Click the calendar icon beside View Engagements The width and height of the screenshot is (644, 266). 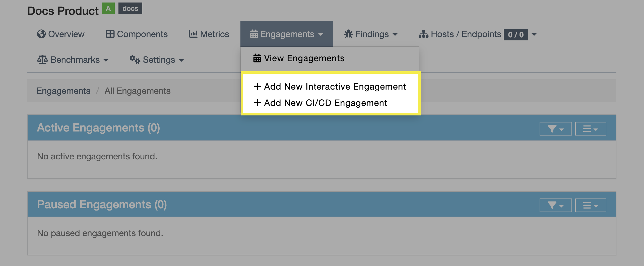257,58
